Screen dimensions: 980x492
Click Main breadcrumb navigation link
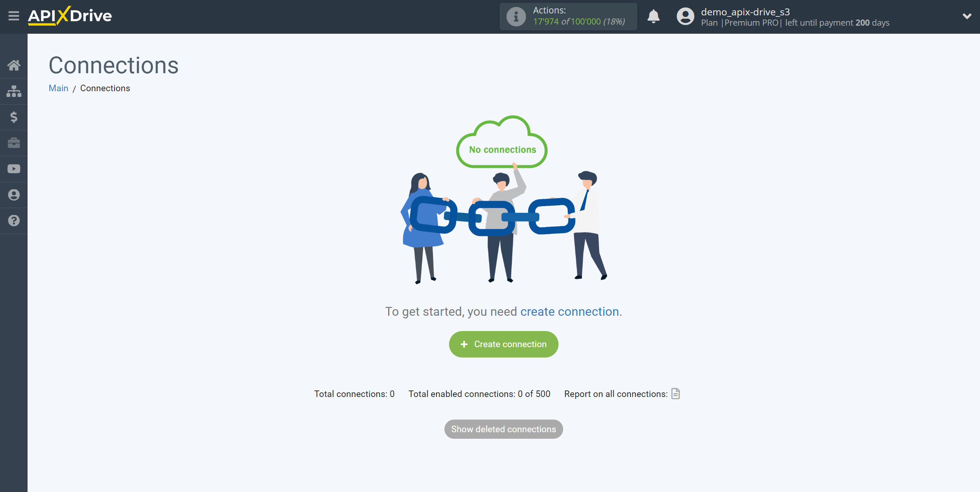(x=58, y=88)
